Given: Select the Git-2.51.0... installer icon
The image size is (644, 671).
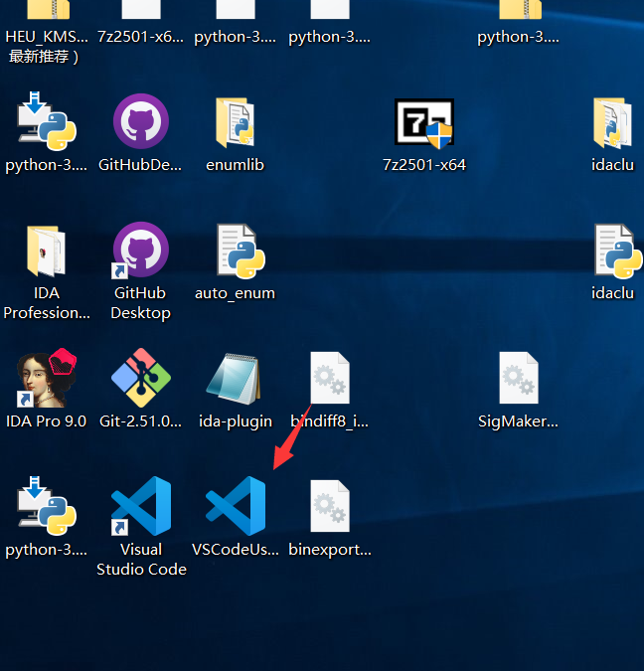Looking at the screenshot, I should [141, 378].
